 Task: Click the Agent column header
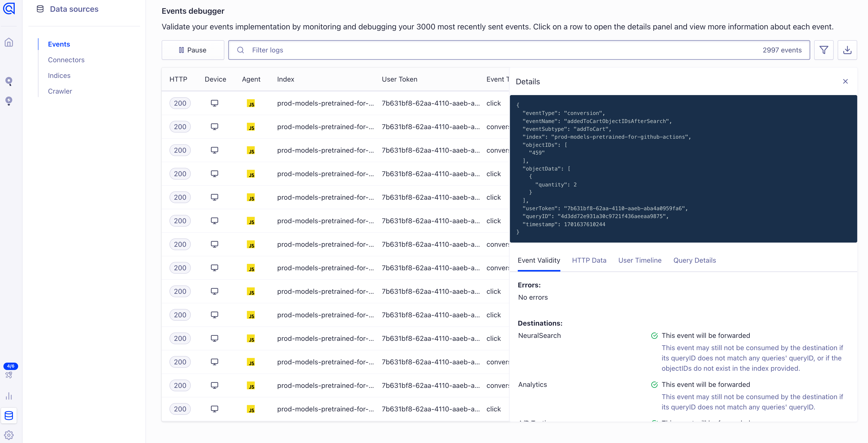pyautogui.click(x=251, y=79)
